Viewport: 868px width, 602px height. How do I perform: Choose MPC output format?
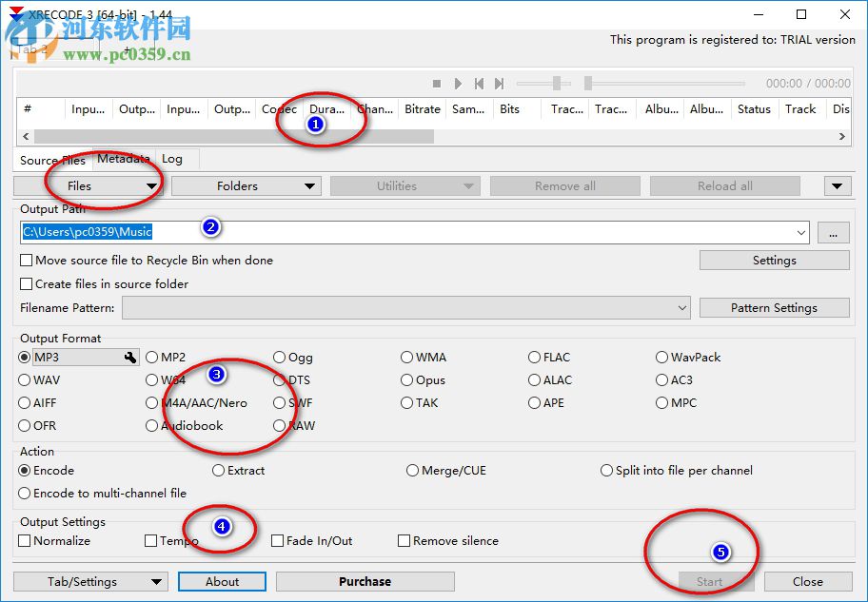click(x=661, y=403)
